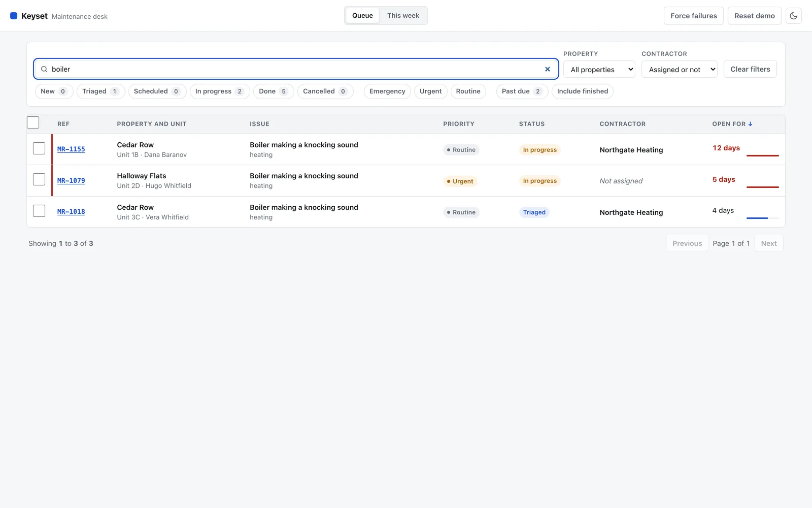Click the Next page button
Image resolution: width=812 pixels, height=508 pixels.
(x=769, y=243)
